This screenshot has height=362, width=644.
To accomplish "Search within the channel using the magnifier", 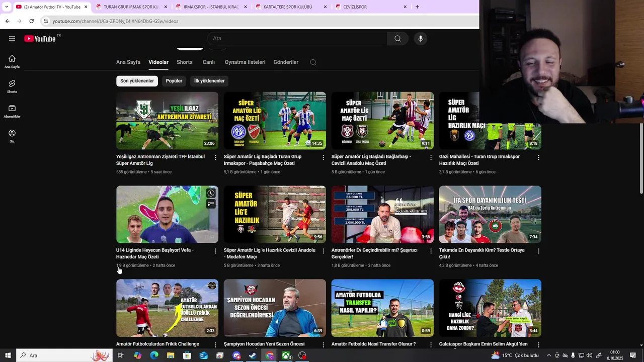I will click(313, 62).
